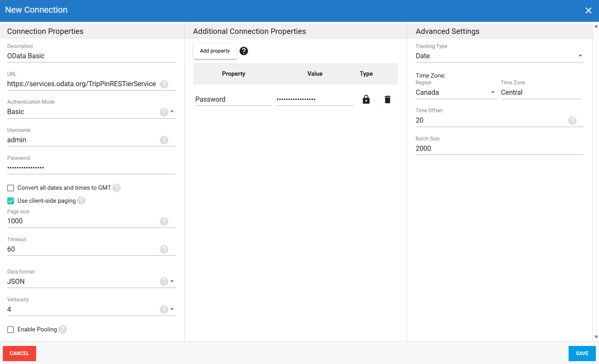
Task: Click the Password field in Connection Properties
Action: click(91, 168)
